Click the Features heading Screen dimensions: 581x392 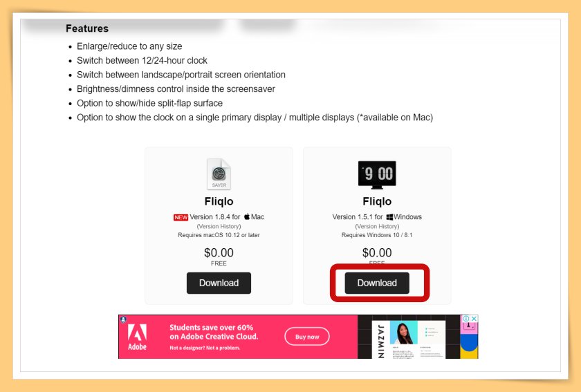click(87, 28)
